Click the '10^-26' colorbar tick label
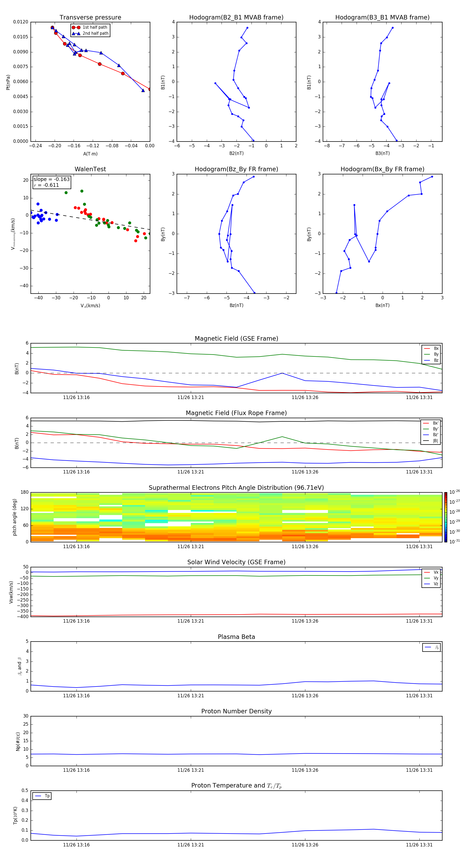473x868 pixels. pyautogui.click(x=455, y=492)
